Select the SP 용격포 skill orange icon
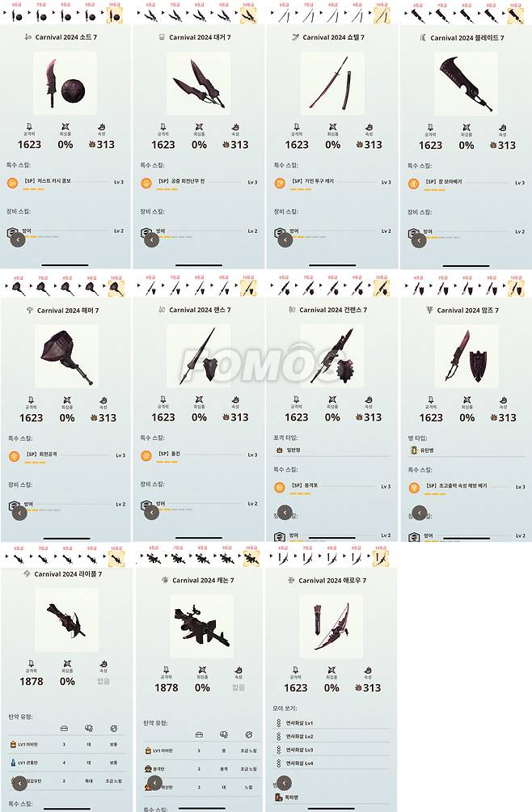 tap(280, 488)
